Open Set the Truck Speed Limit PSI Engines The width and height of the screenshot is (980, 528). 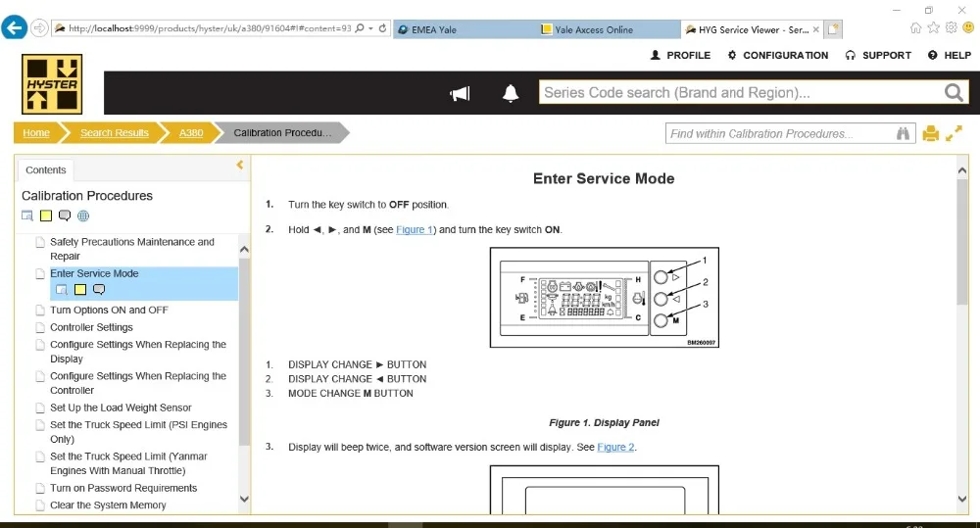(139, 432)
